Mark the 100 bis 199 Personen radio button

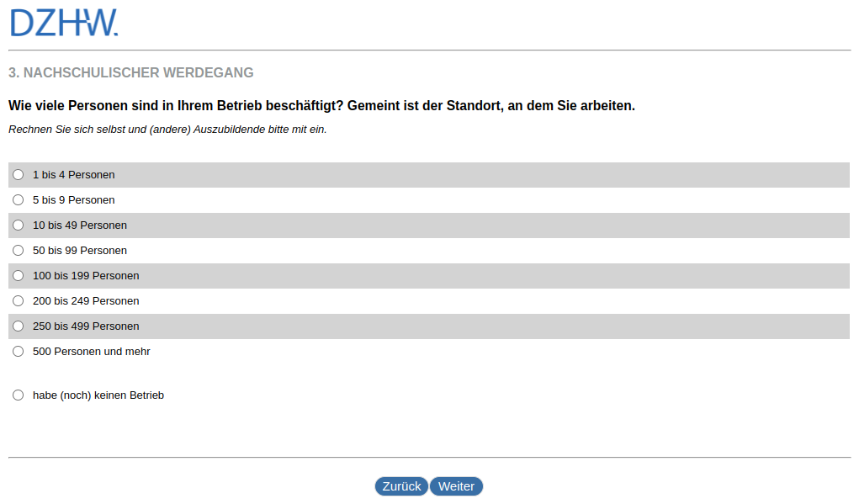click(19, 276)
